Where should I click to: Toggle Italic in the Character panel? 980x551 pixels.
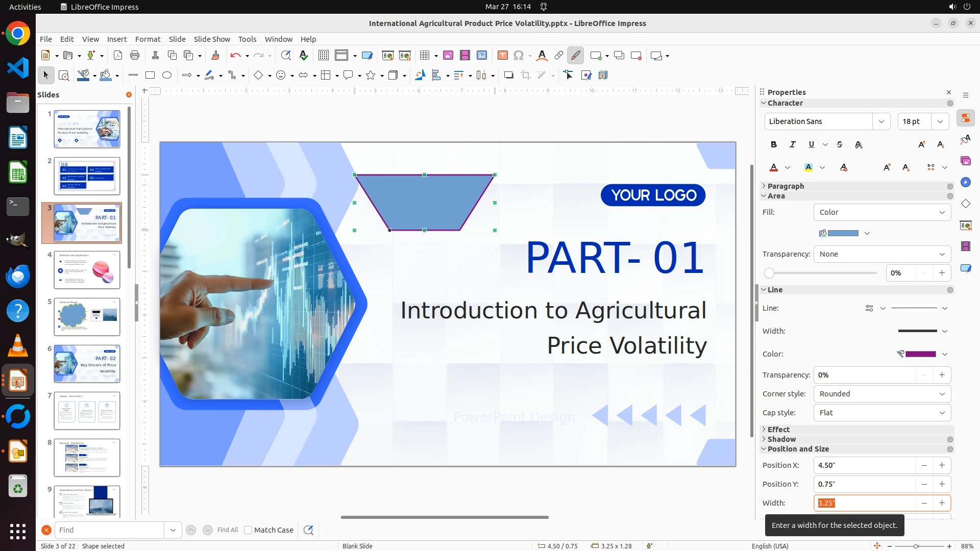[x=793, y=145]
